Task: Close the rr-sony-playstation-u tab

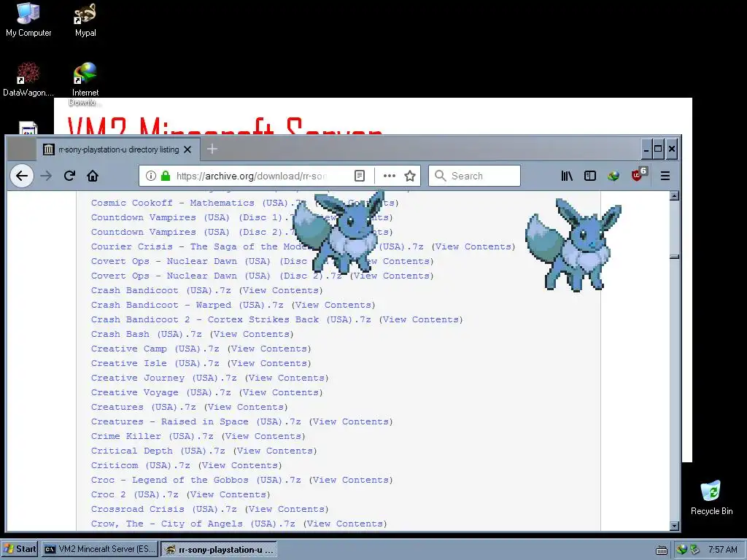Action: pos(187,149)
